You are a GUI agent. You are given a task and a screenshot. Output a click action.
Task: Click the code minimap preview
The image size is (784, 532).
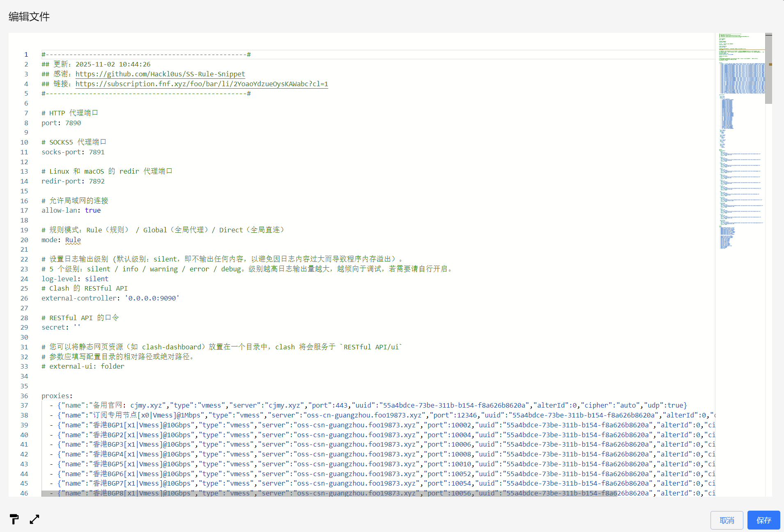point(741,144)
